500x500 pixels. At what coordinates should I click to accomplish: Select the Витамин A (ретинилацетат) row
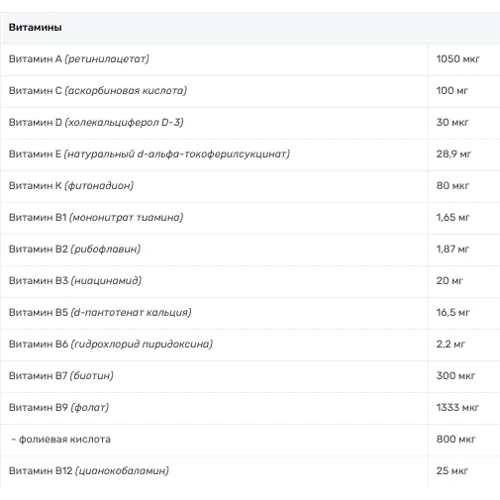(x=250, y=59)
